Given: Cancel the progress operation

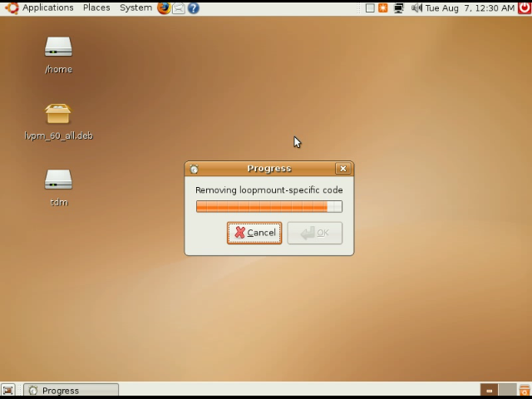Looking at the screenshot, I should pos(254,233).
